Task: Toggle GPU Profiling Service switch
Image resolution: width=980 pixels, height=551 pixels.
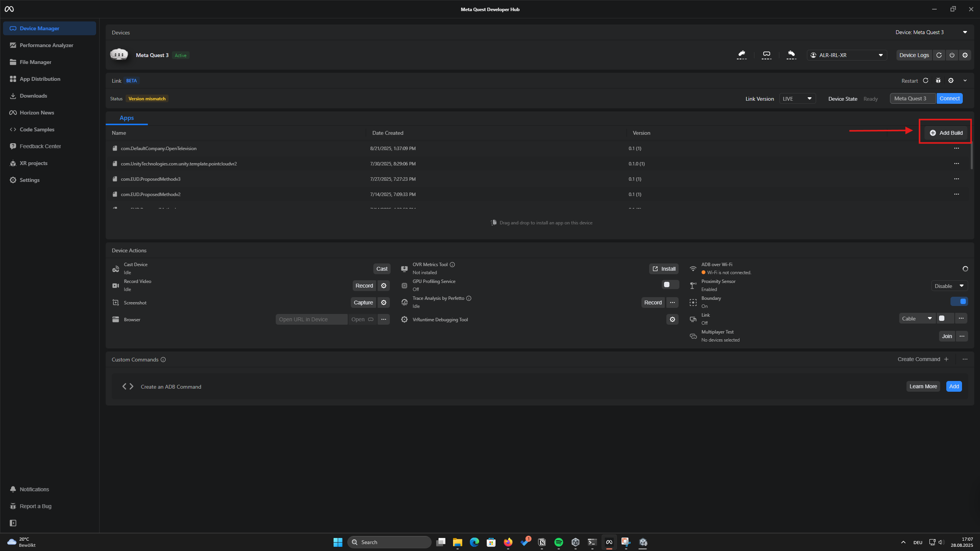Action: click(670, 284)
